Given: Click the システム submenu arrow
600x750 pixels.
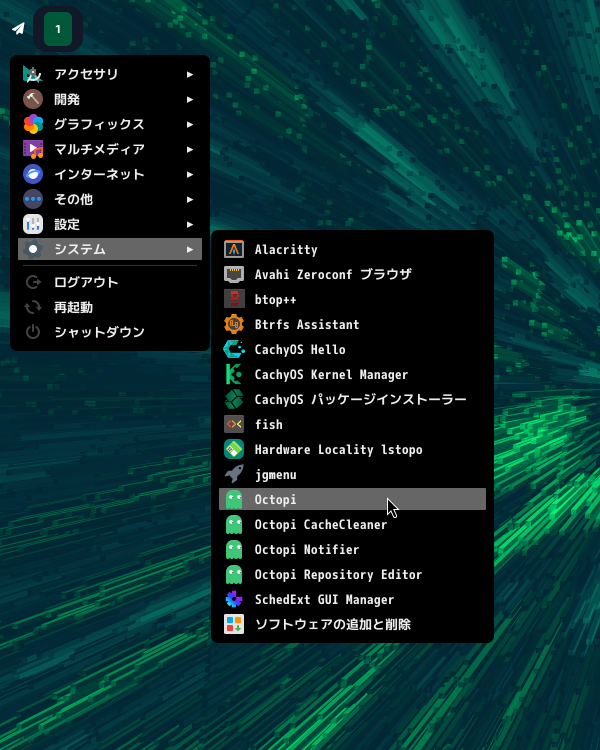Looking at the screenshot, I should pos(190,249).
